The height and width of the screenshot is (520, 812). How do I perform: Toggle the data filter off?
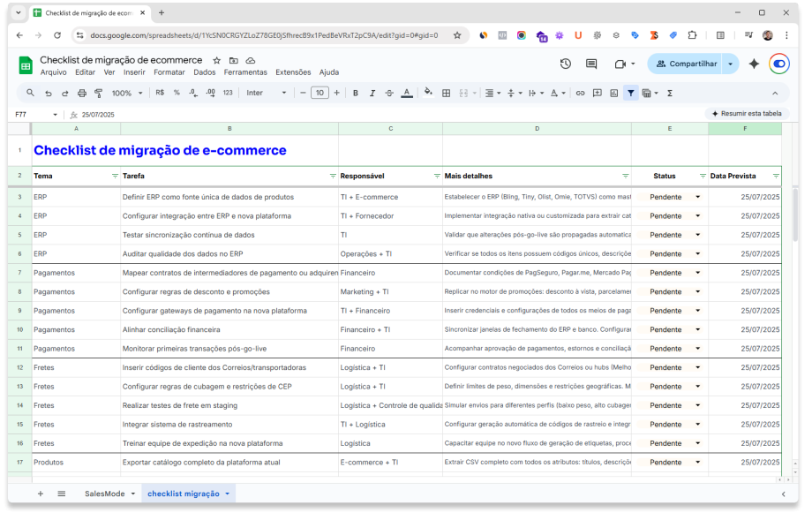630,91
